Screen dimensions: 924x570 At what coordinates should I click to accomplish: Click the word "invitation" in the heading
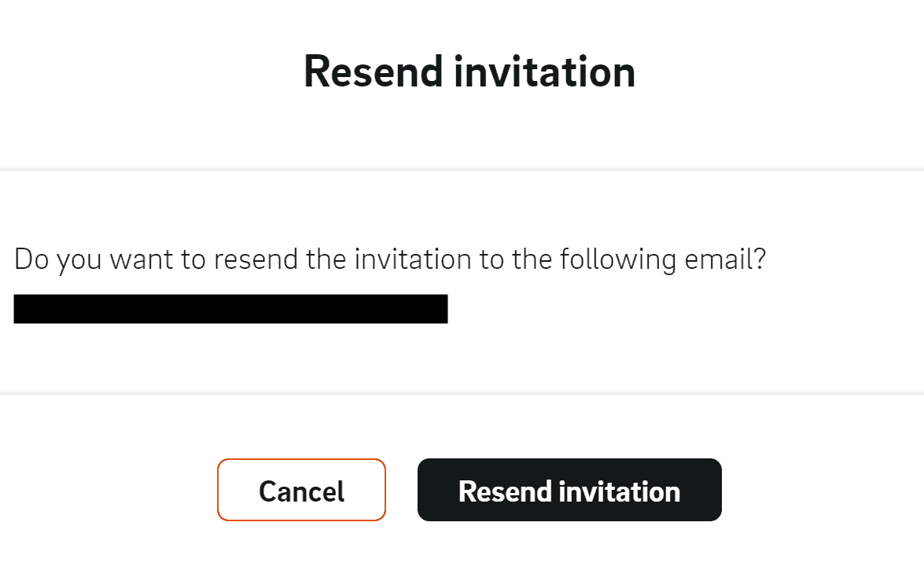(x=545, y=72)
